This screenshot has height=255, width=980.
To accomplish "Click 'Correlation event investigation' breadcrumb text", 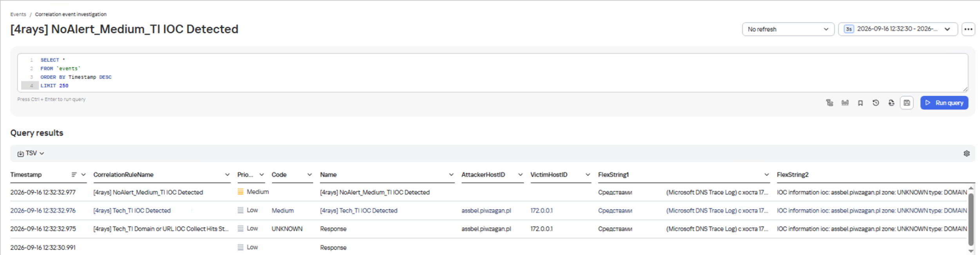I will tap(71, 14).
